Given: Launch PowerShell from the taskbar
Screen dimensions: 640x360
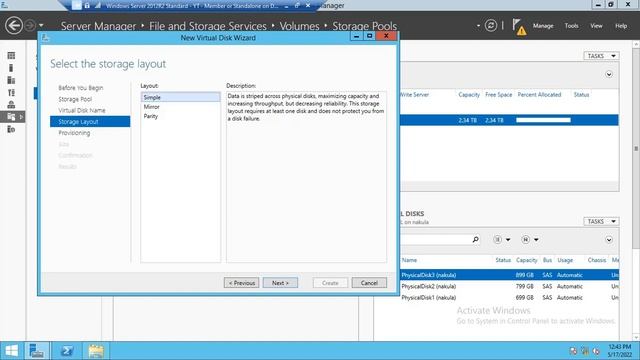Looking at the screenshot, I should click(x=67, y=351).
